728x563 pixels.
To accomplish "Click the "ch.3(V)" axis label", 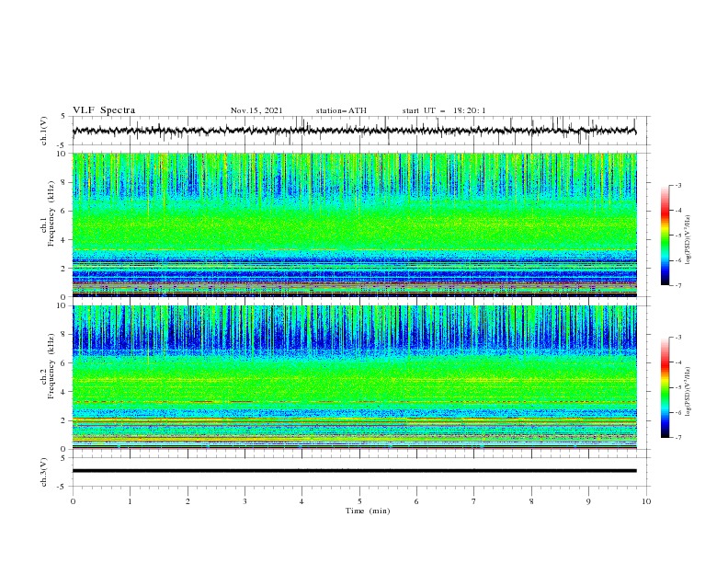I will (44, 472).
